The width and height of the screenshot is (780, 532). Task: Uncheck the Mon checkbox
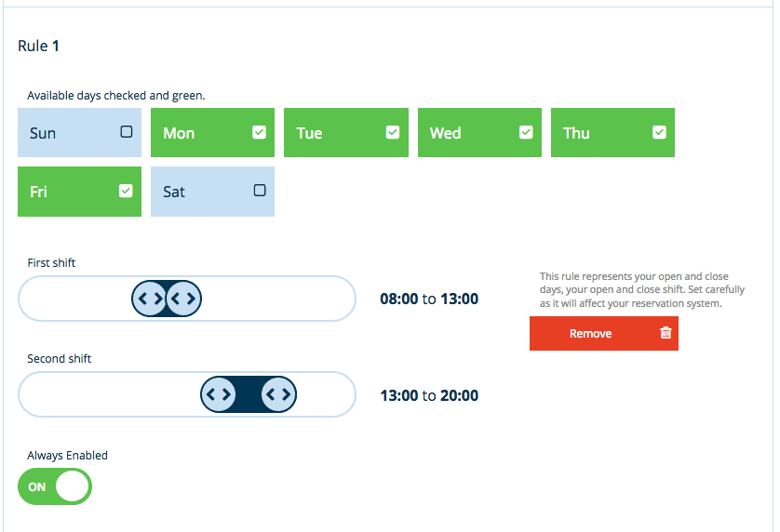(x=259, y=132)
